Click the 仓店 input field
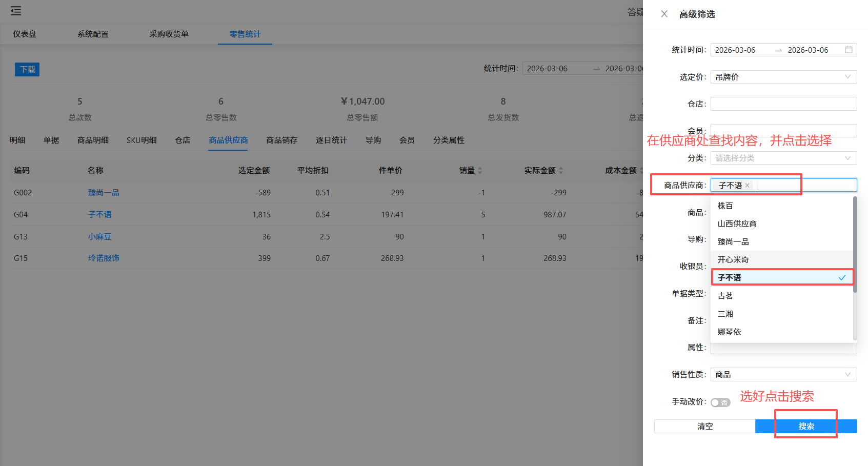The width and height of the screenshot is (868, 466). click(x=783, y=104)
